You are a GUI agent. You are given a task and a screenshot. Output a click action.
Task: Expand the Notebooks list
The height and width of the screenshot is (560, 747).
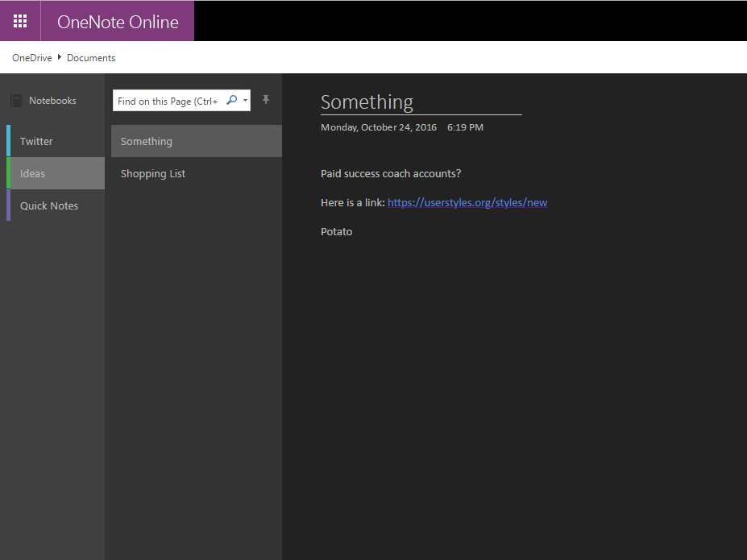coord(52,100)
